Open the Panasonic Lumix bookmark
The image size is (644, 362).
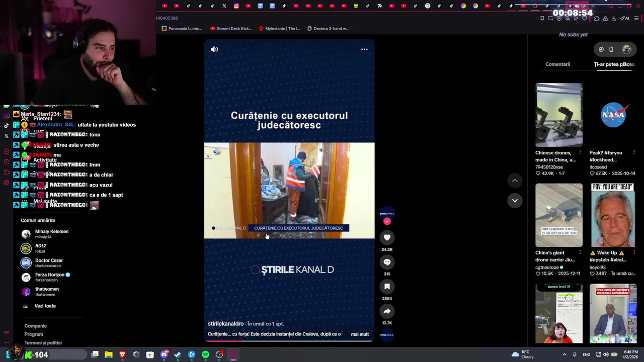click(x=182, y=29)
